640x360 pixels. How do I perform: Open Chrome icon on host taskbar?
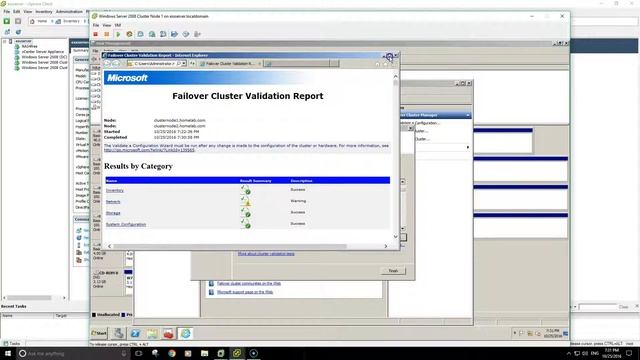[x=172, y=353]
